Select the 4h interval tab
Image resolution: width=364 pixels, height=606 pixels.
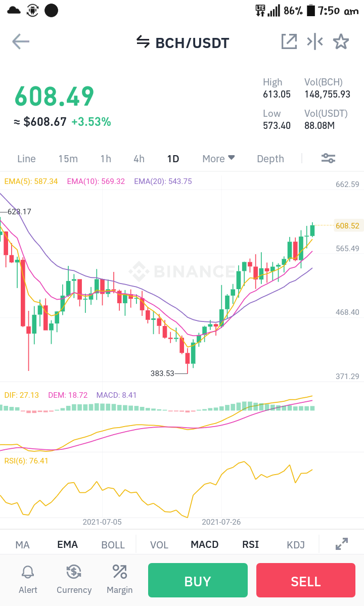(x=139, y=159)
